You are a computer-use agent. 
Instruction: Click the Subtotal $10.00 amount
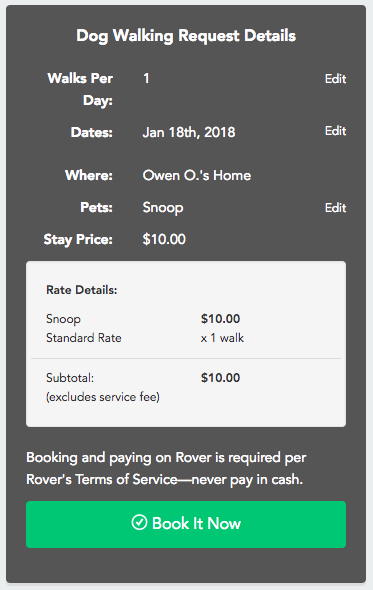(x=220, y=377)
